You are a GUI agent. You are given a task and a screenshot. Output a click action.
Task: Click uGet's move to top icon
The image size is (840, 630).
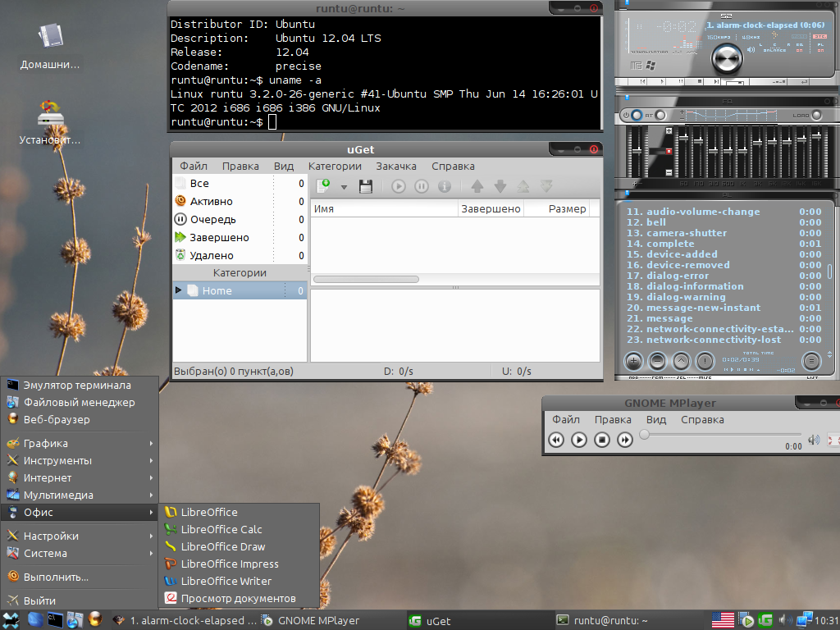click(x=523, y=186)
